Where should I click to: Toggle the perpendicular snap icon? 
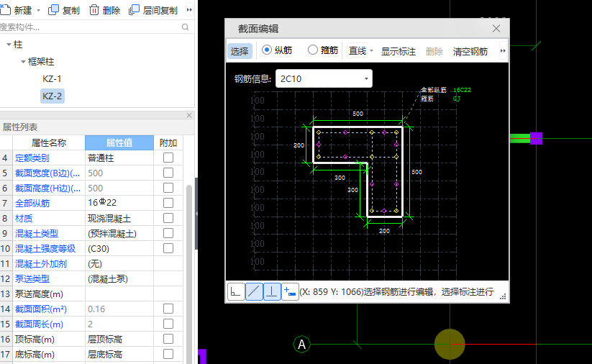pyautogui.click(x=271, y=292)
